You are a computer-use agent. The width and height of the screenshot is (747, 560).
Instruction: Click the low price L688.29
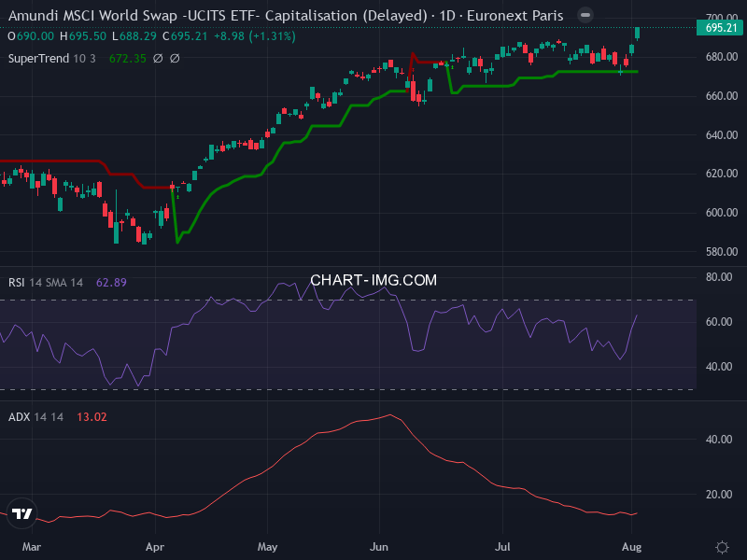pos(134,36)
